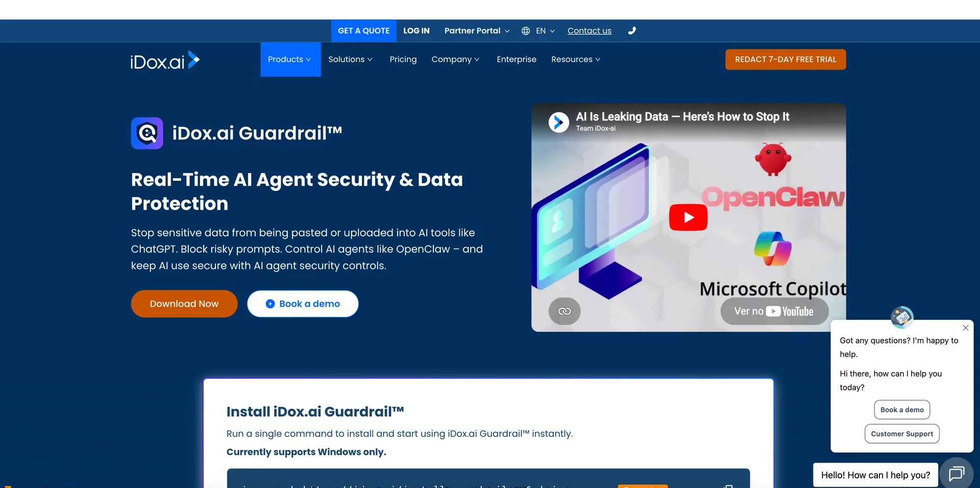Click the 'iDox.ai Guardrail™' product title

257,133
